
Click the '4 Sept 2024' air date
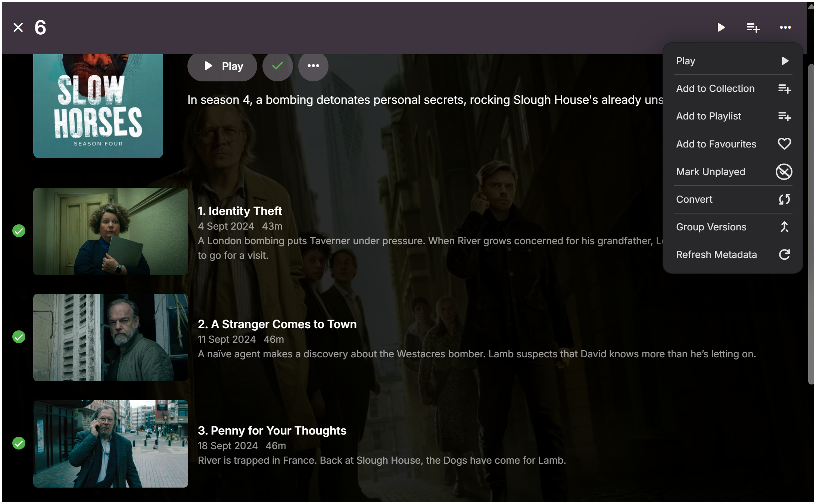pos(226,226)
